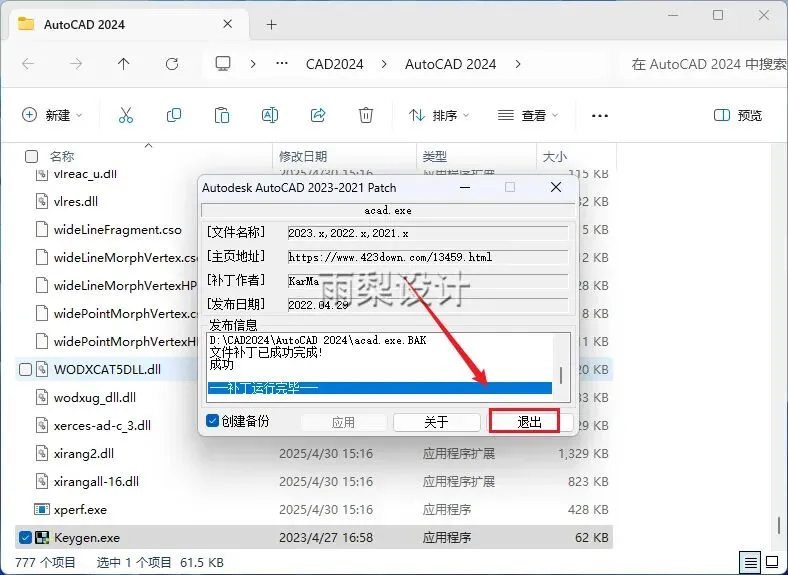
Task: Click the xirang2.dll file icon
Action: pyautogui.click(x=42, y=453)
